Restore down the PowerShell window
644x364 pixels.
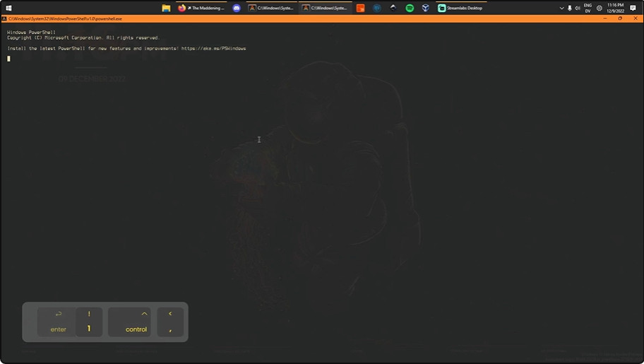(620, 18)
